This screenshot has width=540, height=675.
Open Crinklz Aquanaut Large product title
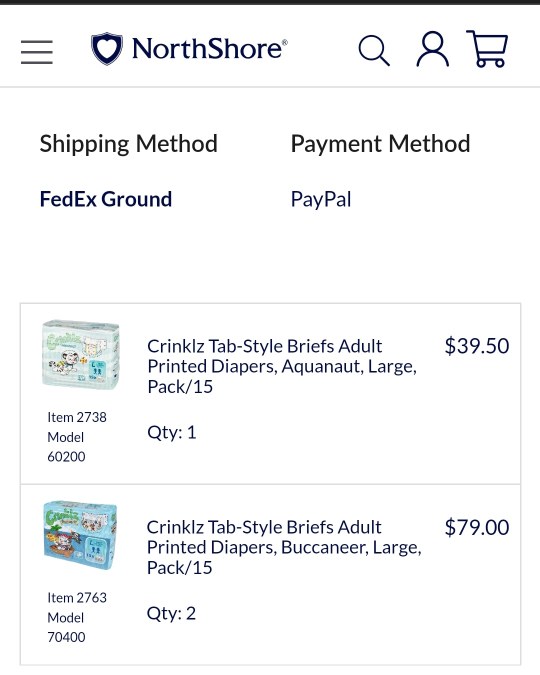[x=282, y=366]
